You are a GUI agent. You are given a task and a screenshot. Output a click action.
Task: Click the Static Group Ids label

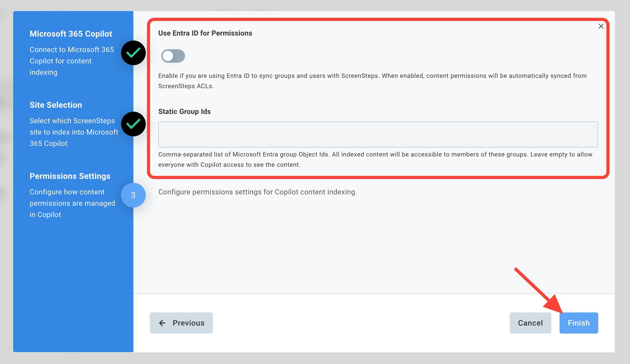coord(184,112)
